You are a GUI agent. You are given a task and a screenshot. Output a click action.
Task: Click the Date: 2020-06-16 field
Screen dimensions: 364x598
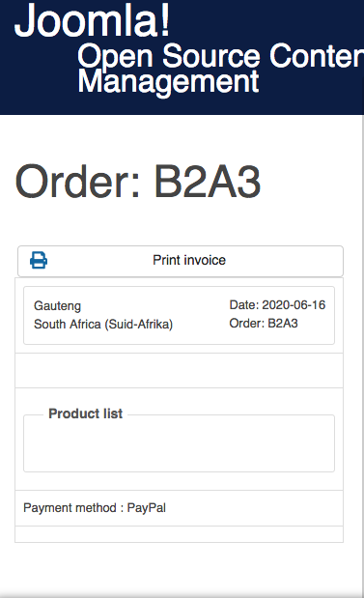click(x=277, y=304)
